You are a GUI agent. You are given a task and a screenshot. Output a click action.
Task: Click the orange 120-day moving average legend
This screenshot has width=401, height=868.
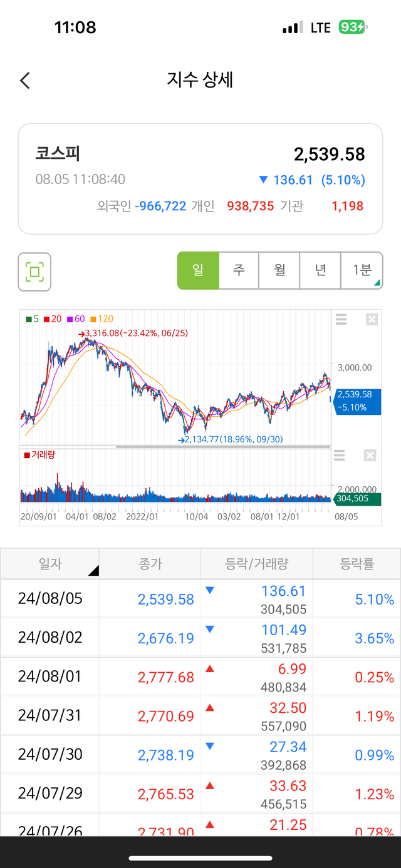[x=102, y=319]
